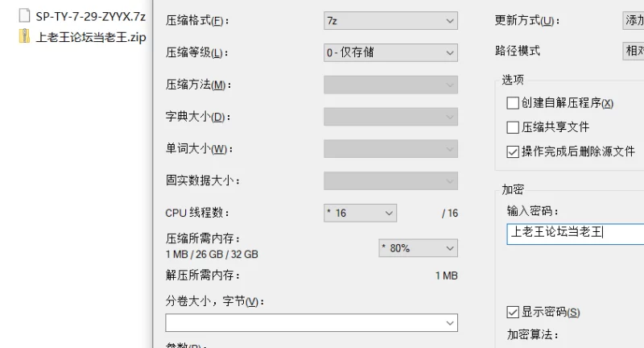This screenshot has height=348, width=644.
Task: Click the disabled 字典大小 dropdown
Action: point(390,117)
